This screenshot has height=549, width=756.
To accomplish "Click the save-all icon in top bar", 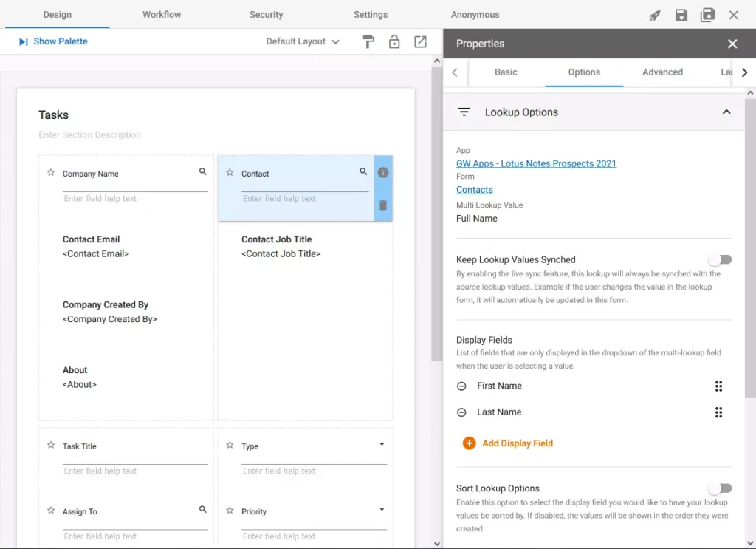I will pyautogui.click(x=707, y=15).
